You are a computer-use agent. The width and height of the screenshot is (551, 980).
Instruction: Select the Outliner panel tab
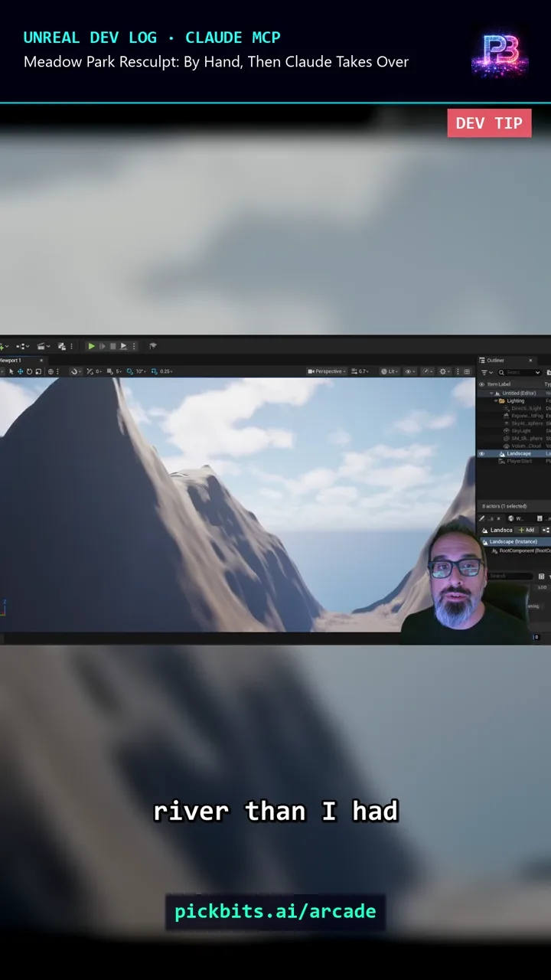495,361
